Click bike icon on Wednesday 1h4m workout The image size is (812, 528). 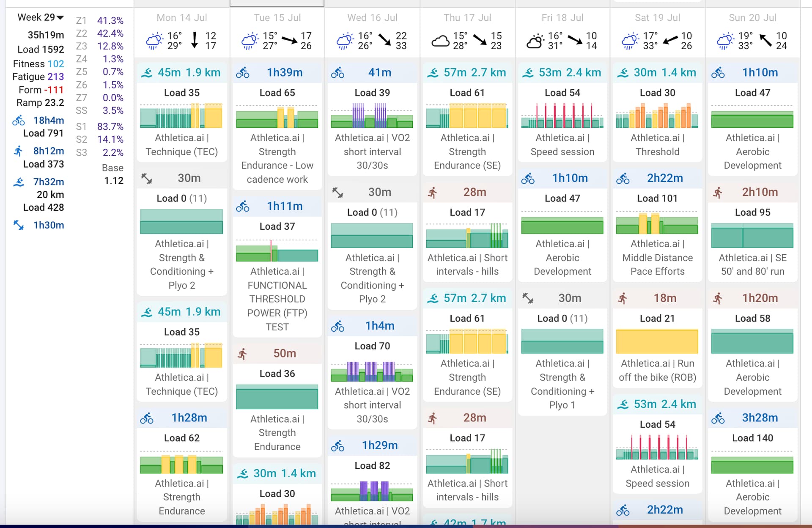pyautogui.click(x=337, y=326)
